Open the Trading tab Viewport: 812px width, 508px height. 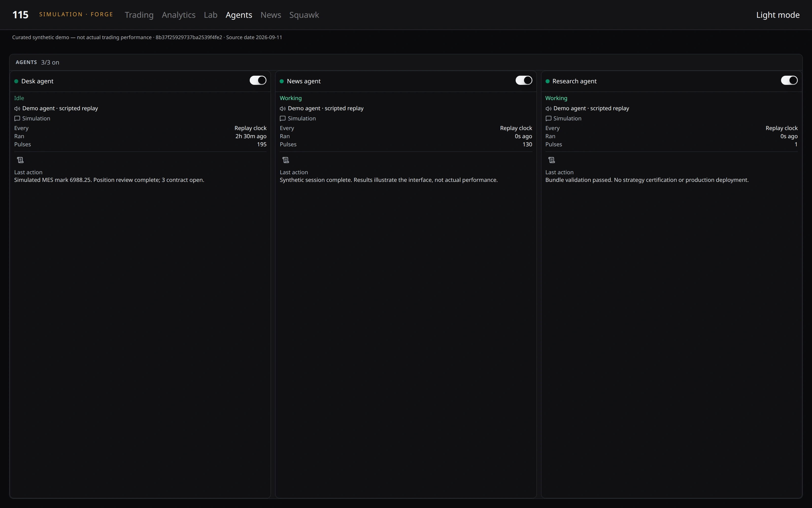pos(139,15)
